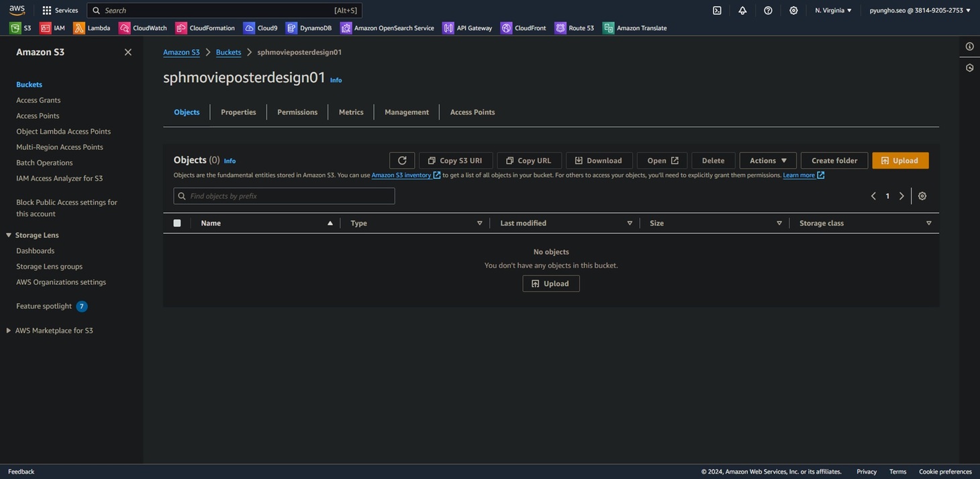This screenshot has width=980, height=479.
Task: Go to Buckets in the breadcrumb
Action: coord(228,52)
